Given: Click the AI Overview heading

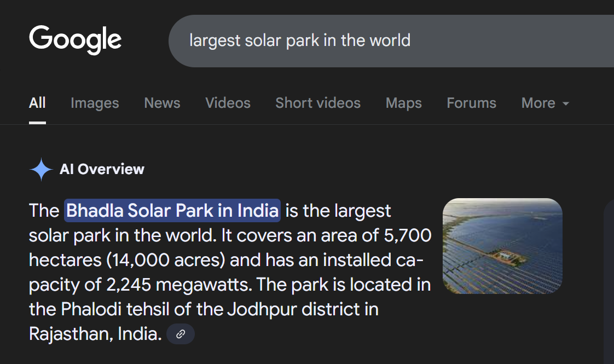Looking at the screenshot, I should (102, 169).
